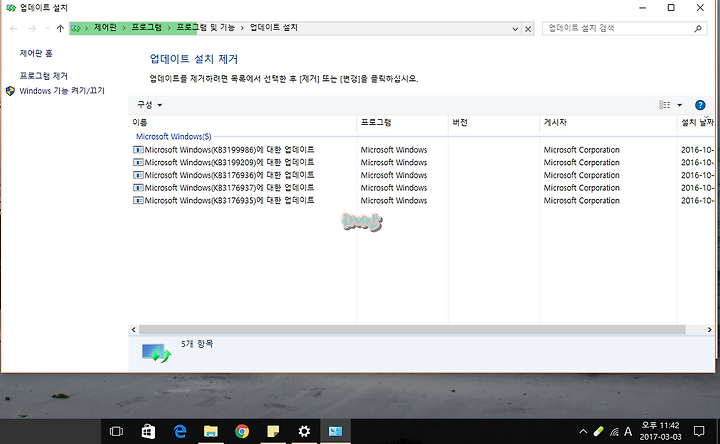Sort by the 버전 column header
The height and width of the screenshot is (444, 720).
coord(494,123)
